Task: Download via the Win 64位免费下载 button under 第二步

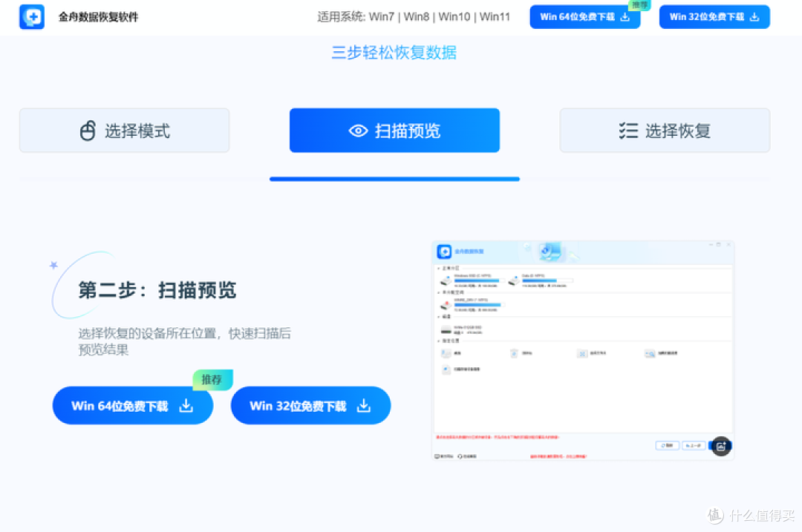Action: (132, 406)
